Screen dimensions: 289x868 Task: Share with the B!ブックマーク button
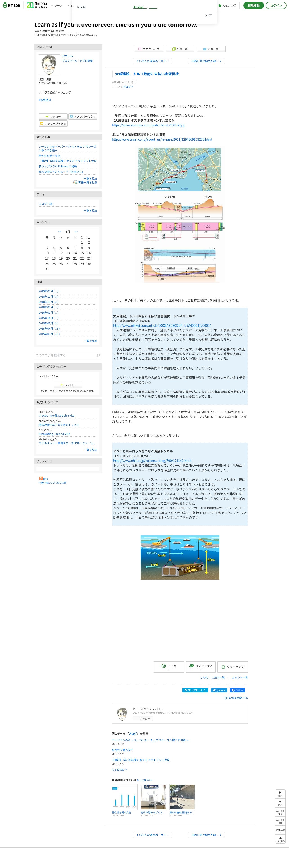pyautogui.click(x=195, y=690)
